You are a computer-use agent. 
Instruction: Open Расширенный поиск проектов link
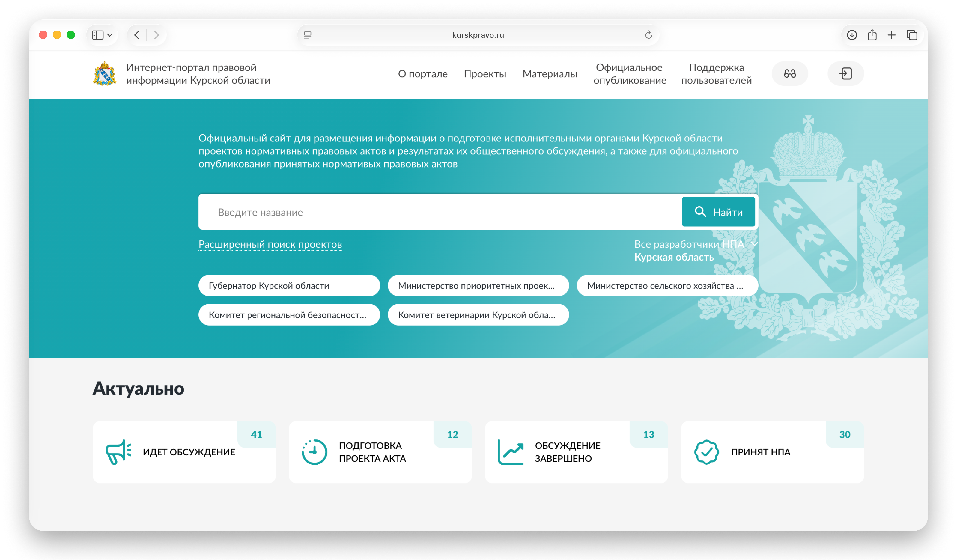point(270,244)
